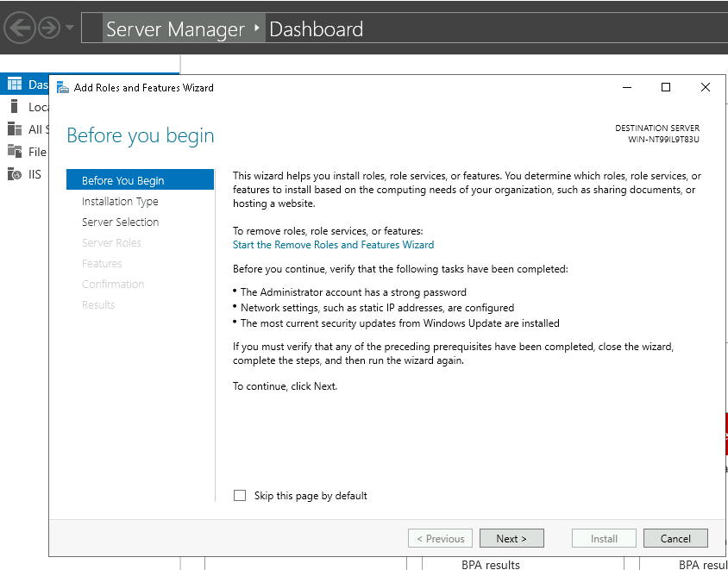Click the first BPA results text in Dashboard
728x570 pixels.
click(491, 565)
